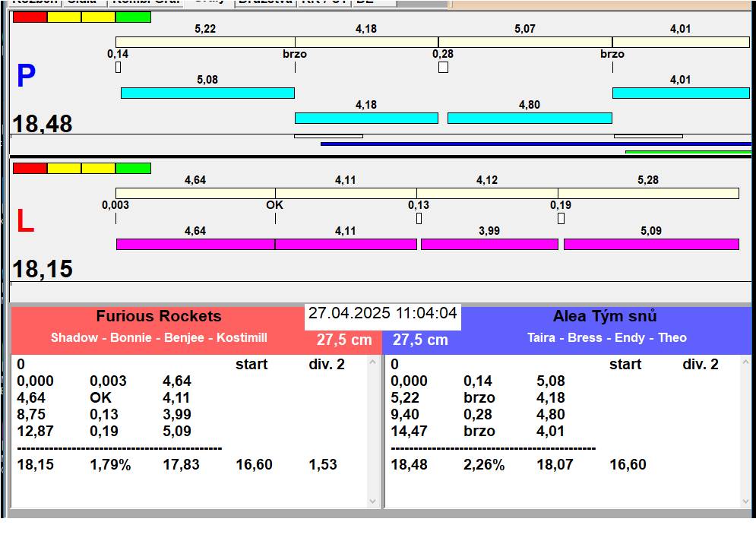Toggle the small box under 0,14 in lane P
The image size is (756, 544).
pos(118,68)
